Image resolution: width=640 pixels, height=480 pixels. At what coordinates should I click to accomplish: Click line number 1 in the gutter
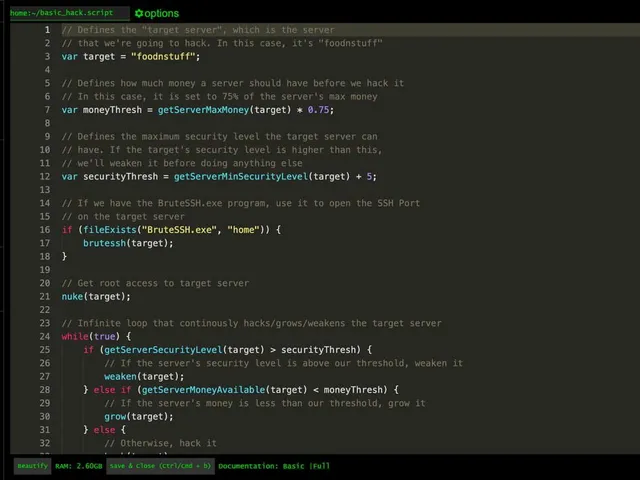[47, 30]
